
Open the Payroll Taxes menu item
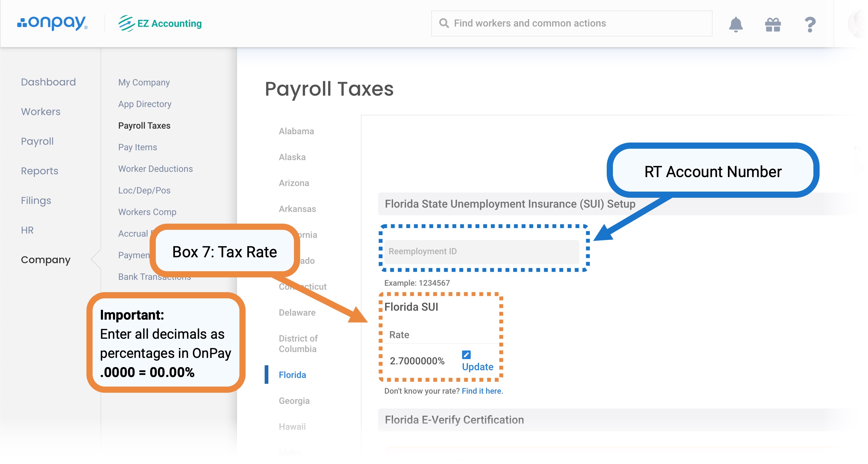[x=144, y=125]
